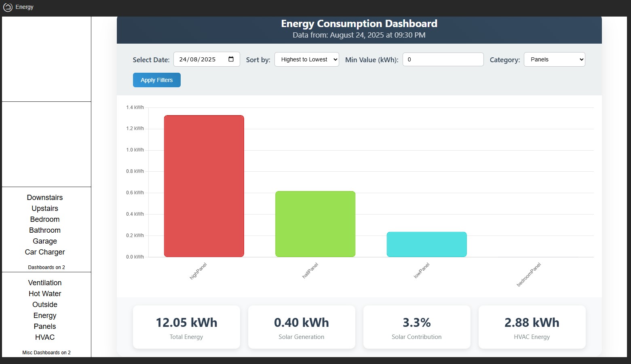Open the Hot Water dashboard
The height and width of the screenshot is (364, 631).
pyautogui.click(x=45, y=294)
